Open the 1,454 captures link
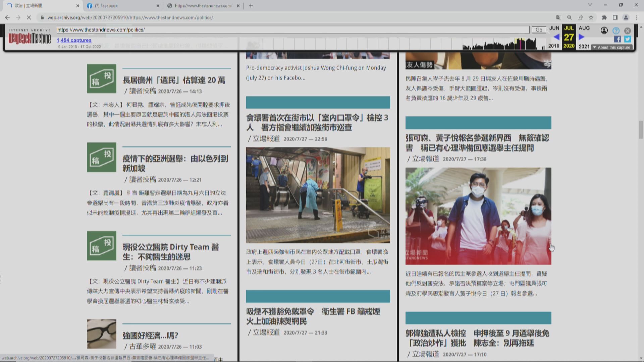This screenshot has height=362, width=644. 74,40
